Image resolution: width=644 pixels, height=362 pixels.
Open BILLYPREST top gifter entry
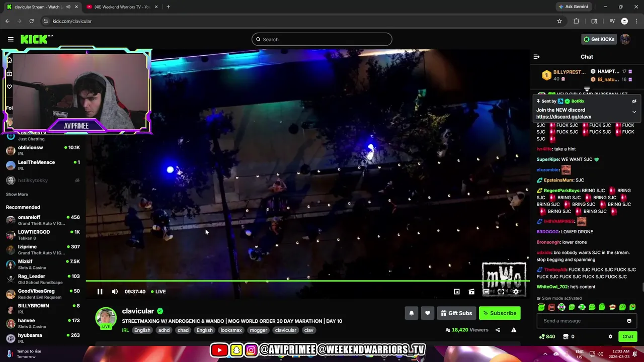[563, 75]
